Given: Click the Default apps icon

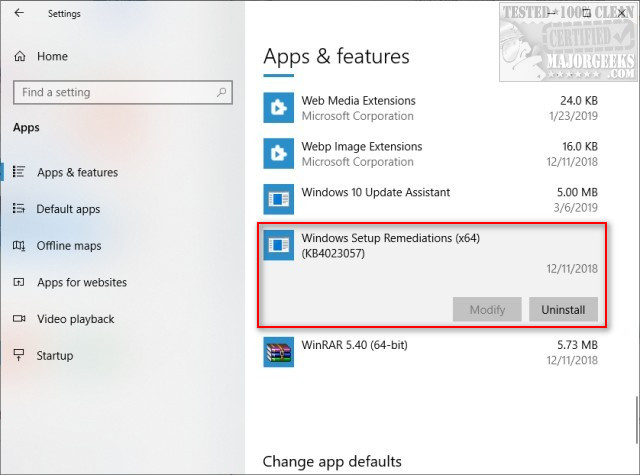Looking at the screenshot, I should [x=19, y=209].
